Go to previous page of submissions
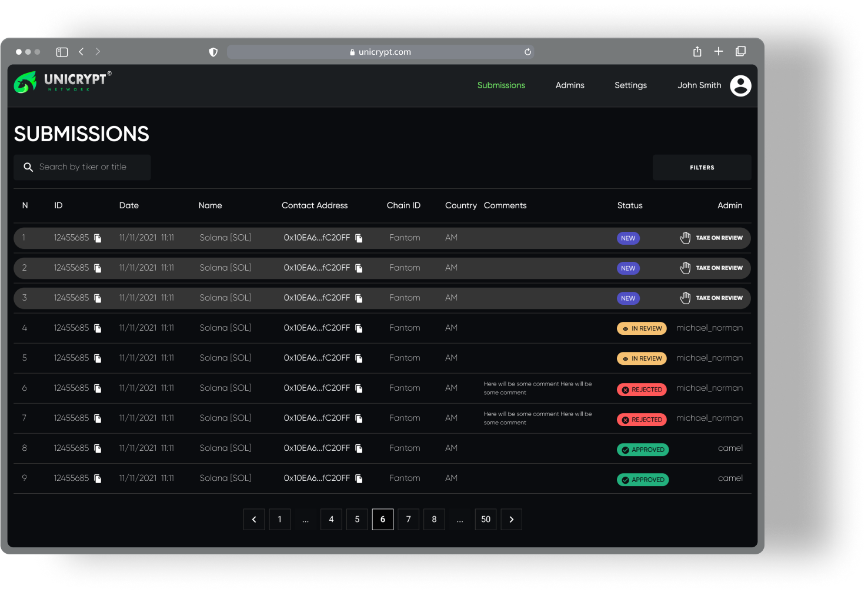This screenshot has width=868, height=592. point(254,519)
